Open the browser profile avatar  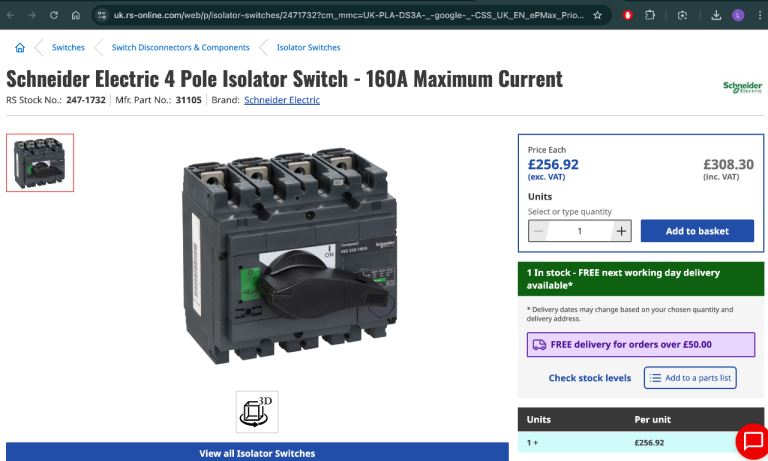click(738, 15)
